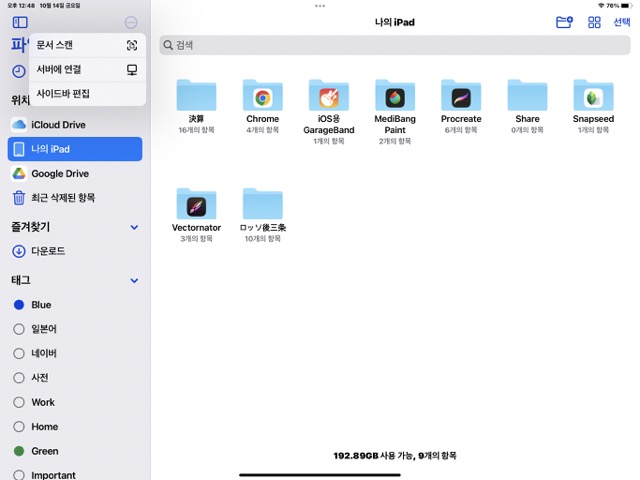The width and height of the screenshot is (640, 480).
Task: Open the recent files clock icon
Action: 18,71
